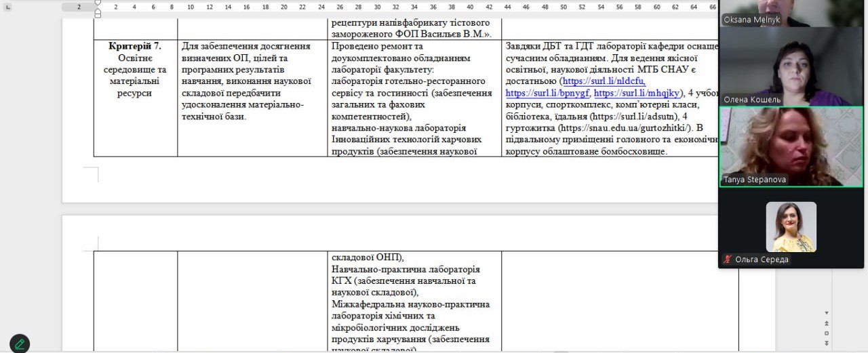Click the next page double-arrow button
Image resolution: width=868 pixels, height=353 pixels.
pos(826,344)
